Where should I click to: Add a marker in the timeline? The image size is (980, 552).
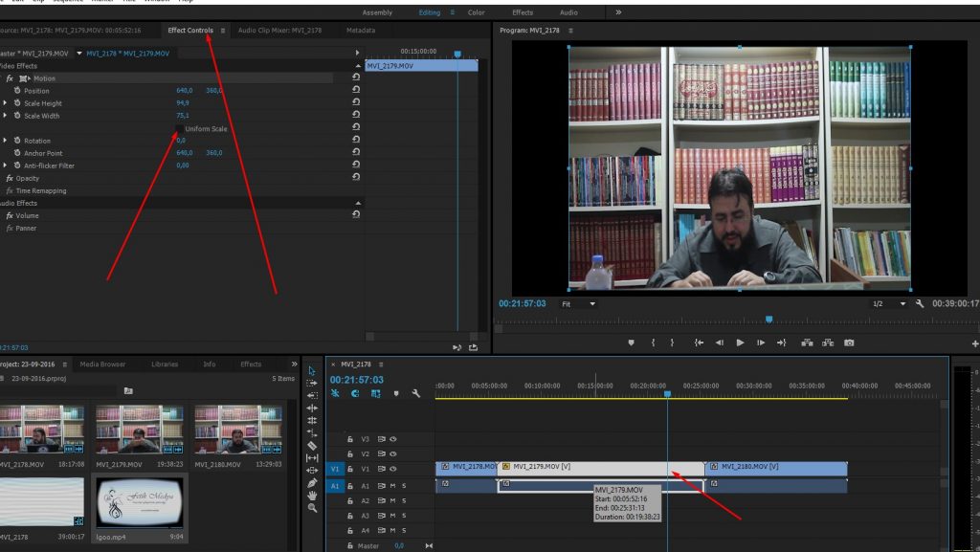(x=395, y=393)
